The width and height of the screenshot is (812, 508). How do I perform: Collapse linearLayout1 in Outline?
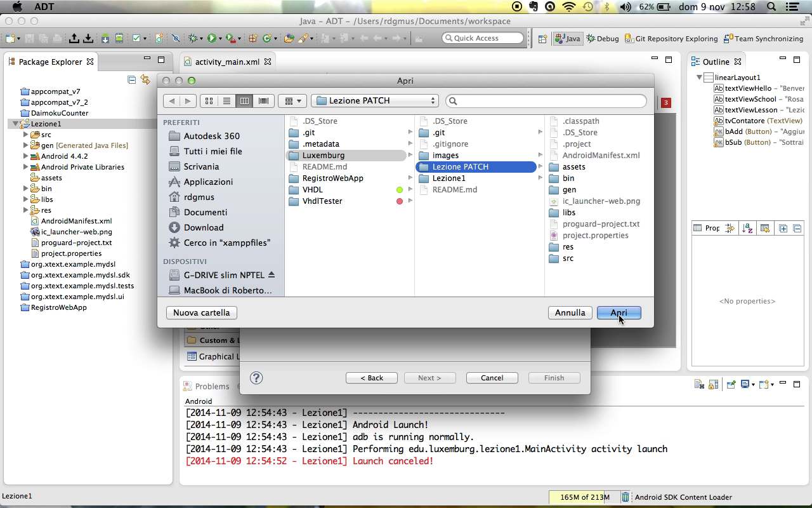(699, 77)
